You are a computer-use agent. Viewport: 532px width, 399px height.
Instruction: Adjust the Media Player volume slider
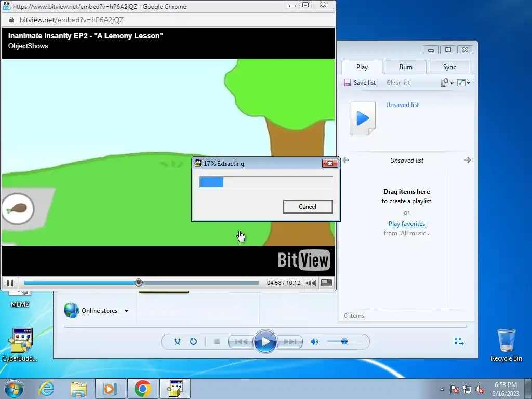tap(344, 341)
